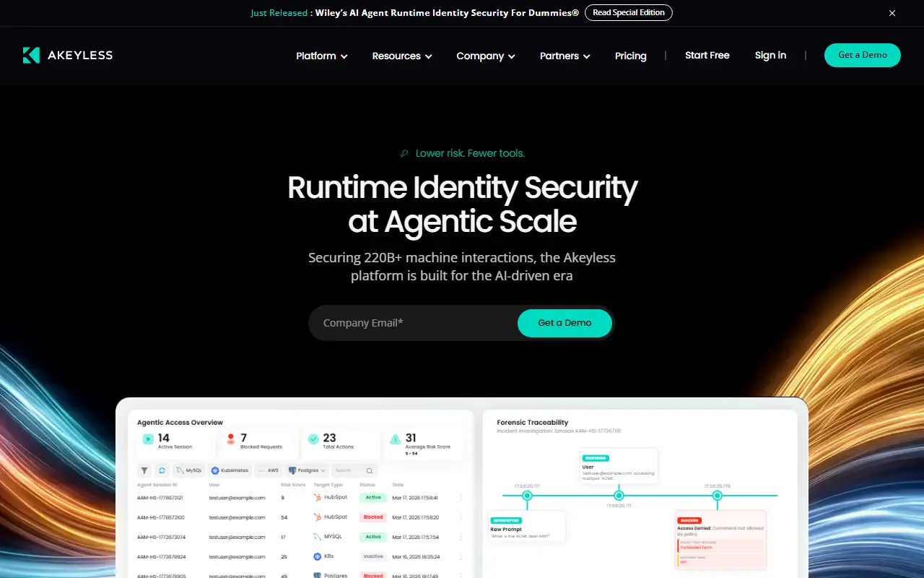Open the Postgres dropdown filter
This screenshot has height=578, width=924.
(x=307, y=470)
